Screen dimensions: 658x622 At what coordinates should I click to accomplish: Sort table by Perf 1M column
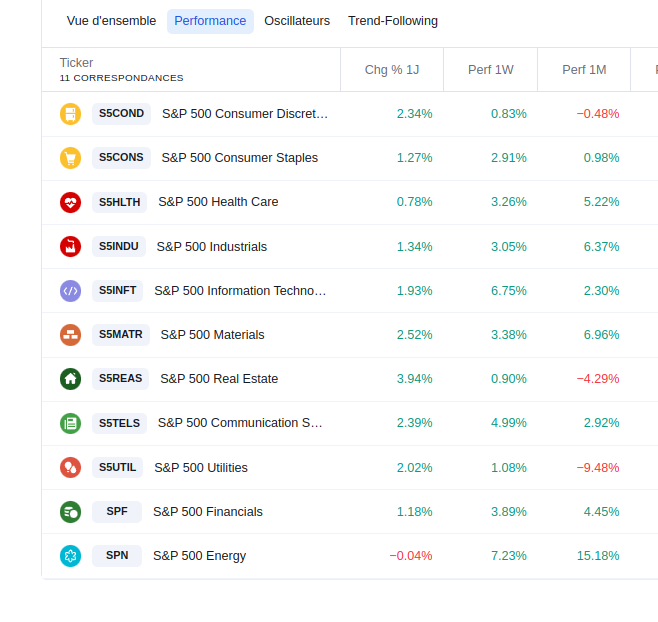point(584,70)
